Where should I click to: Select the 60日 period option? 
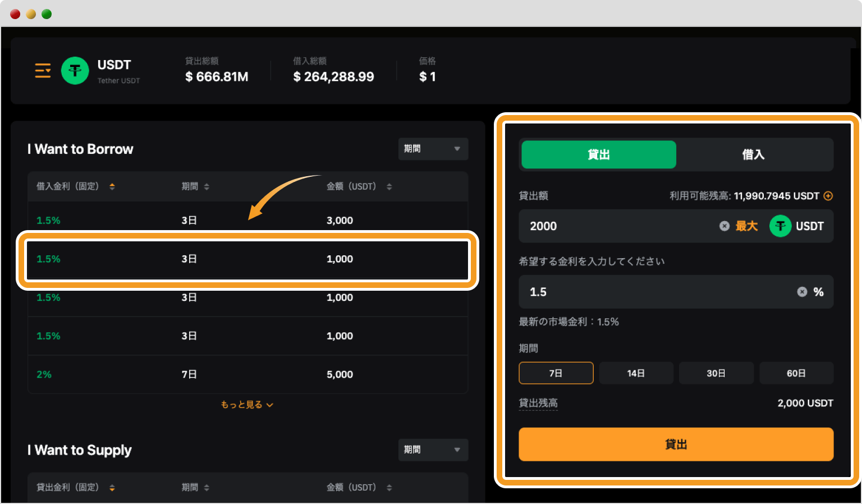tap(796, 373)
